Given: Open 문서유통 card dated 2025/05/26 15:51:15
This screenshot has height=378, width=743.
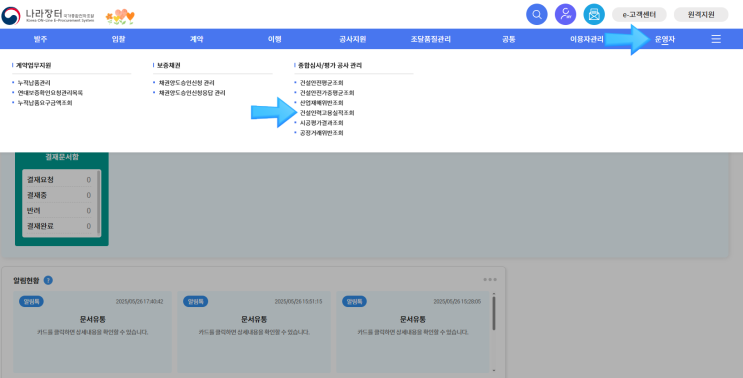Looking at the screenshot, I should pyautogui.click(x=254, y=332).
